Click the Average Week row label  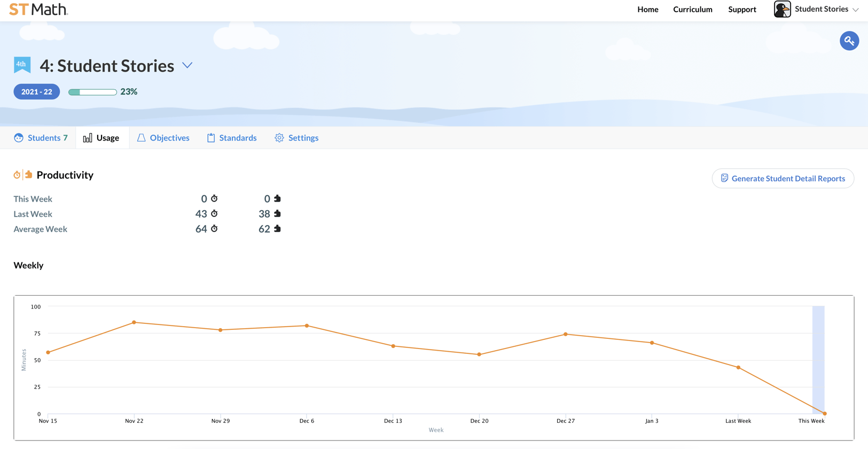pyautogui.click(x=40, y=229)
